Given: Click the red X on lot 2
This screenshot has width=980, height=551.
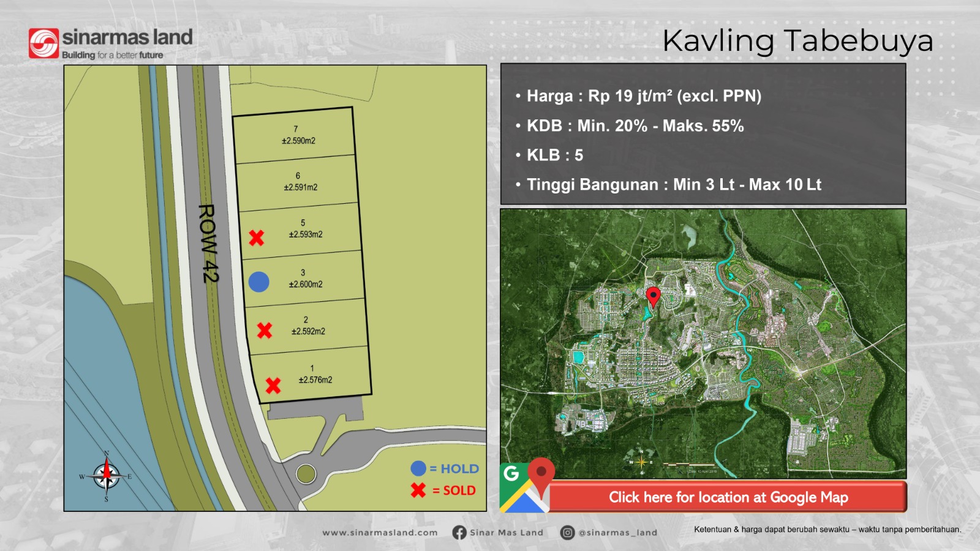Looking at the screenshot, I should click(x=265, y=331).
